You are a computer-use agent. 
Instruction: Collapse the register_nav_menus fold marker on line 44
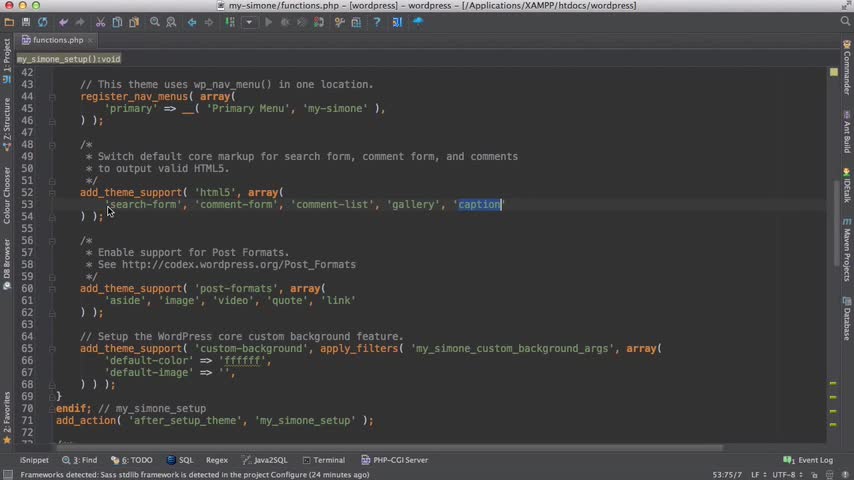point(52,97)
